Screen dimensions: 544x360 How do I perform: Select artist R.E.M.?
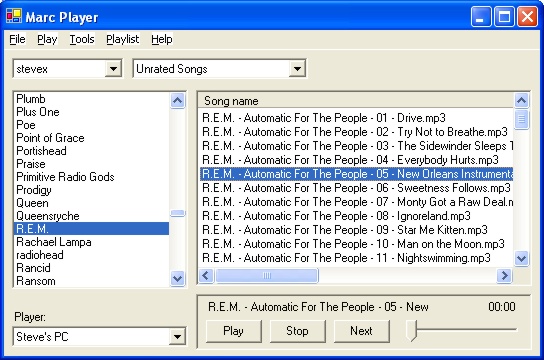tap(92, 229)
